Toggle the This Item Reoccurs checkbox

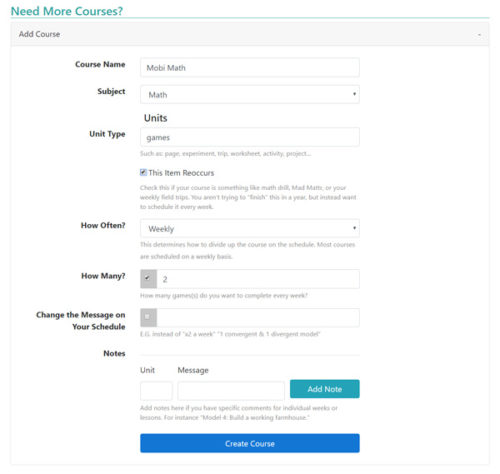click(143, 172)
